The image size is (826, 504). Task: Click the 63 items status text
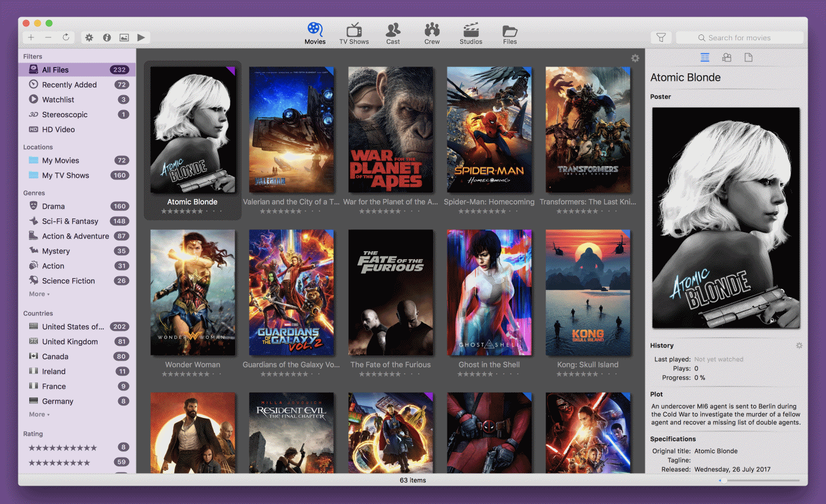[x=413, y=480]
